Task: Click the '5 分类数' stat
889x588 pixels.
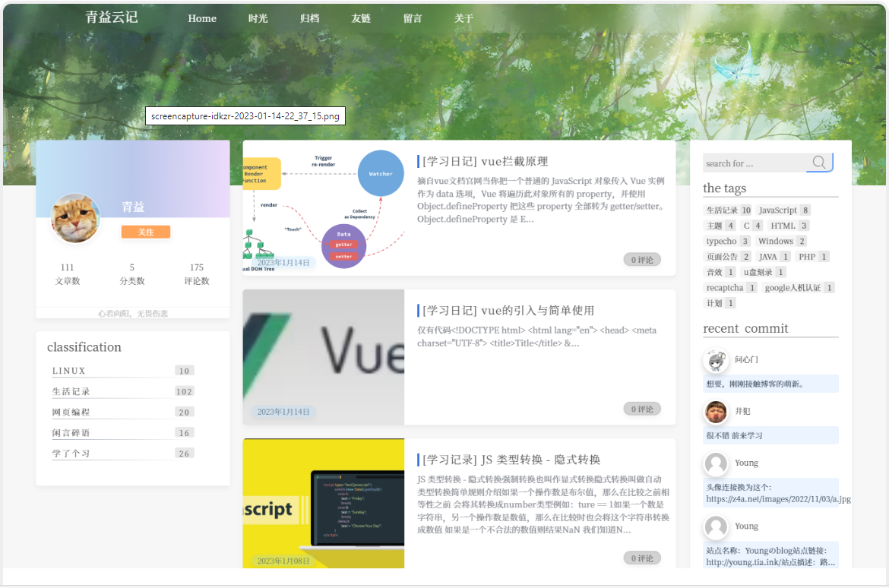Action: (132, 274)
